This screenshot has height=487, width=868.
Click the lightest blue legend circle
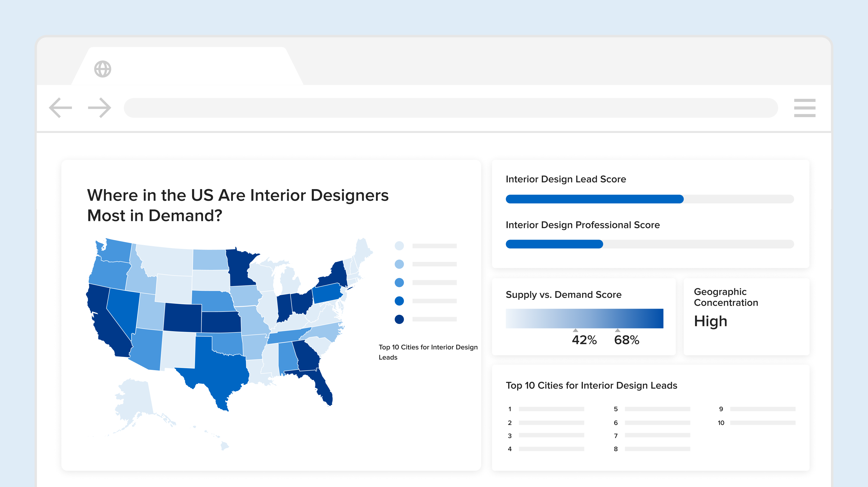[399, 246]
